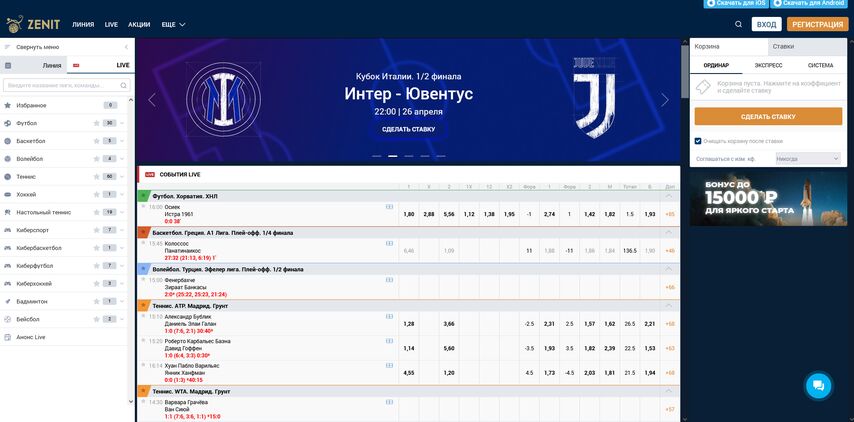The width and height of the screenshot is (854, 422).
Task: Click the Zenit logo
Action: (33, 24)
